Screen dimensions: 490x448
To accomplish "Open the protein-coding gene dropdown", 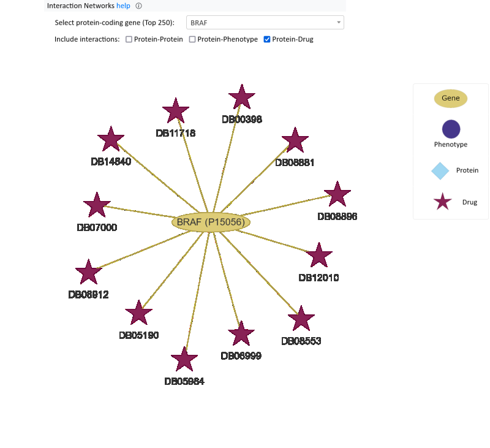I will (265, 23).
